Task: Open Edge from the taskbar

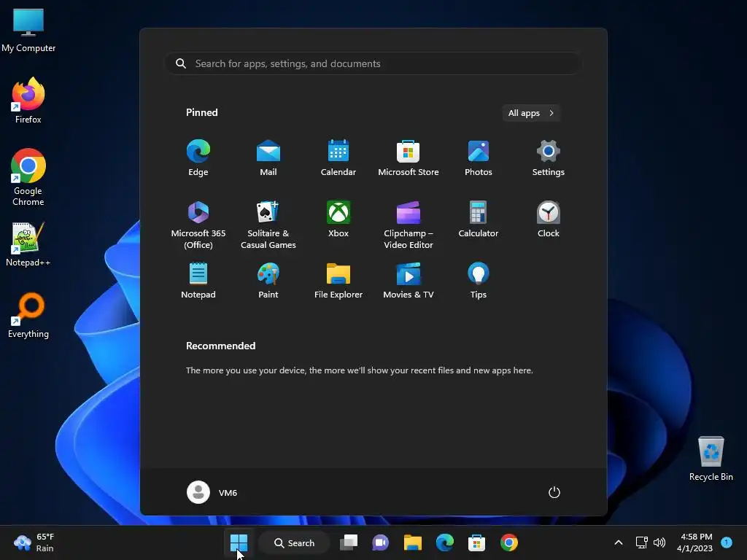Action: click(x=444, y=542)
